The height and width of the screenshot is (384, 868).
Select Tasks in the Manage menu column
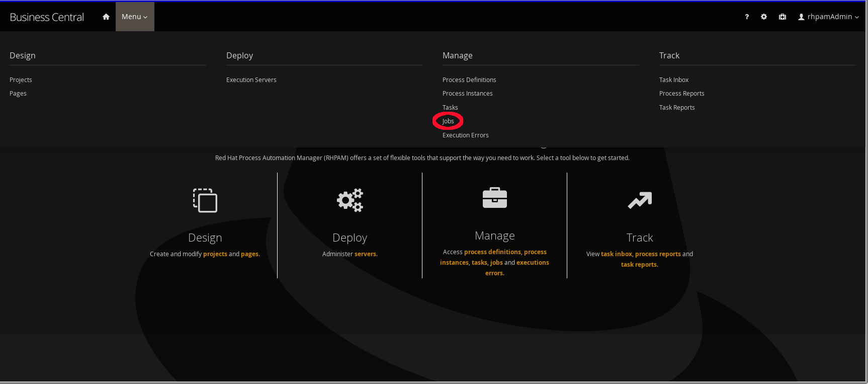pos(450,108)
